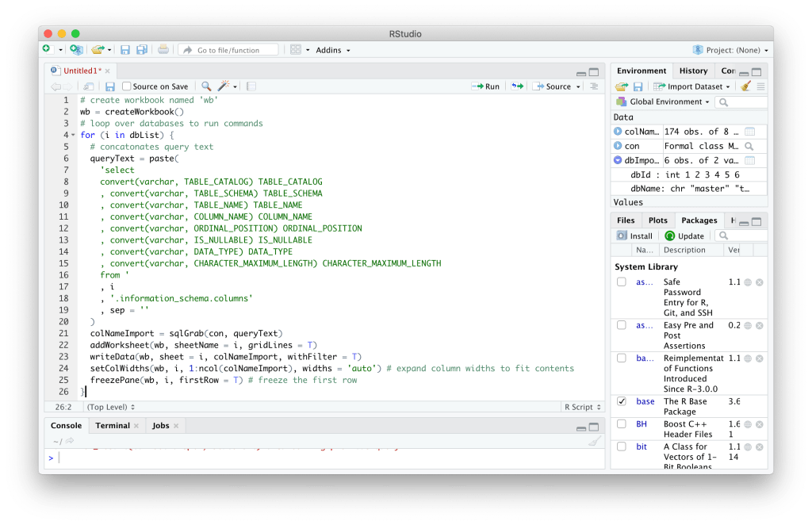Click the code tools magic wand icon
The width and height of the screenshot is (812, 525).
(224, 86)
